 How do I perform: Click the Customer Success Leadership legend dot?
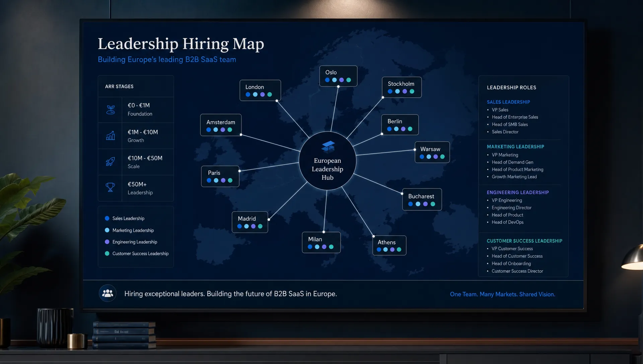(107, 254)
